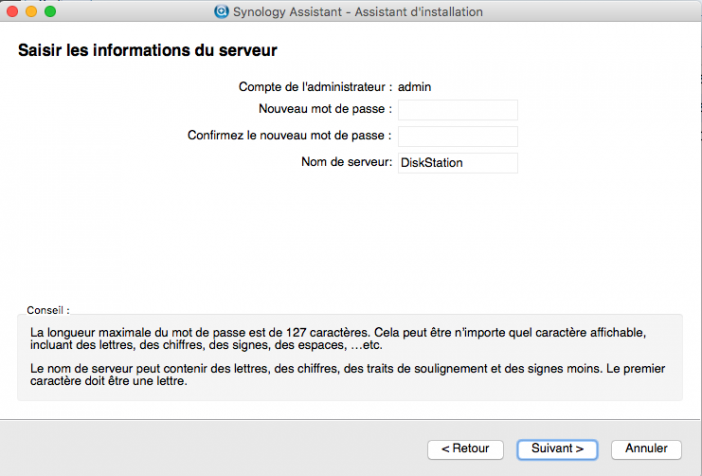Image resolution: width=702 pixels, height=476 pixels.
Task: Focus the Confirmez le nouveau mot de passe field
Action: click(458, 136)
